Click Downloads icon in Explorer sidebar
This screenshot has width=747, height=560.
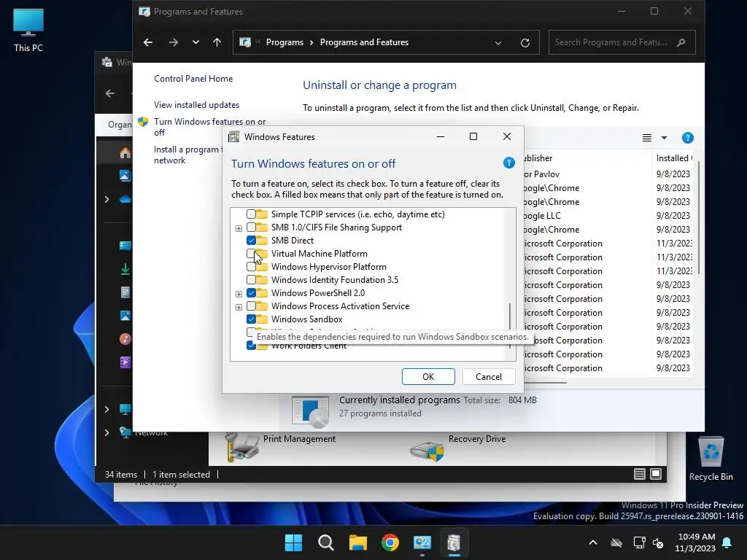(x=125, y=270)
